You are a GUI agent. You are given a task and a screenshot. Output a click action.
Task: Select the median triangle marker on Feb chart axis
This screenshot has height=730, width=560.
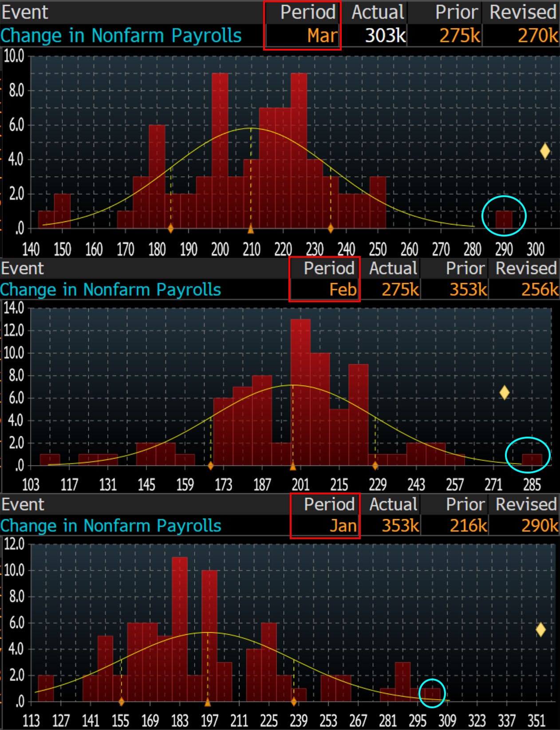tap(292, 466)
